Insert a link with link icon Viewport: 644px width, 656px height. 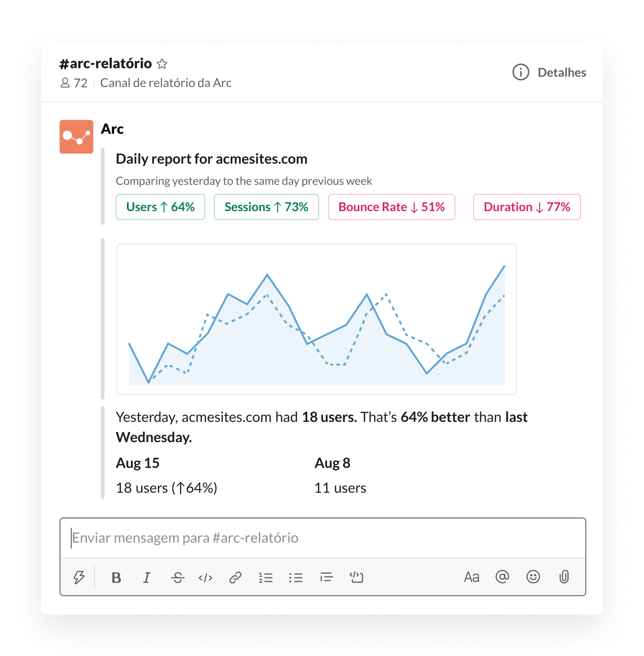(236, 577)
